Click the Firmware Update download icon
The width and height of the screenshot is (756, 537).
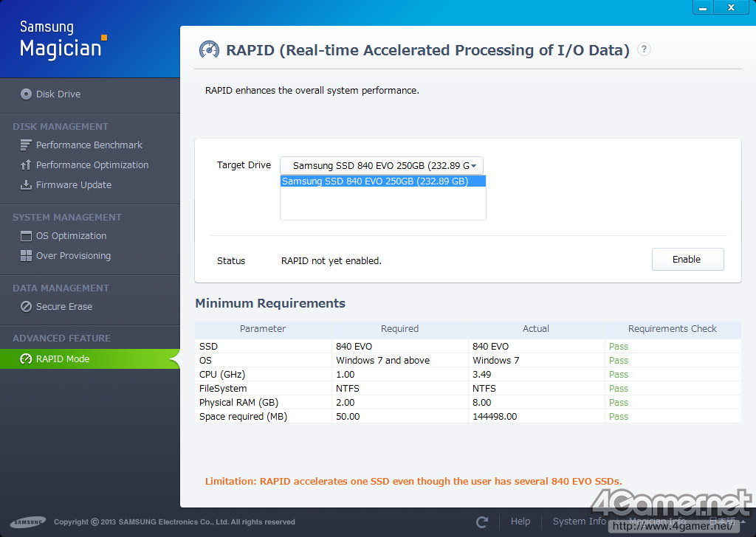(x=26, y=184)
